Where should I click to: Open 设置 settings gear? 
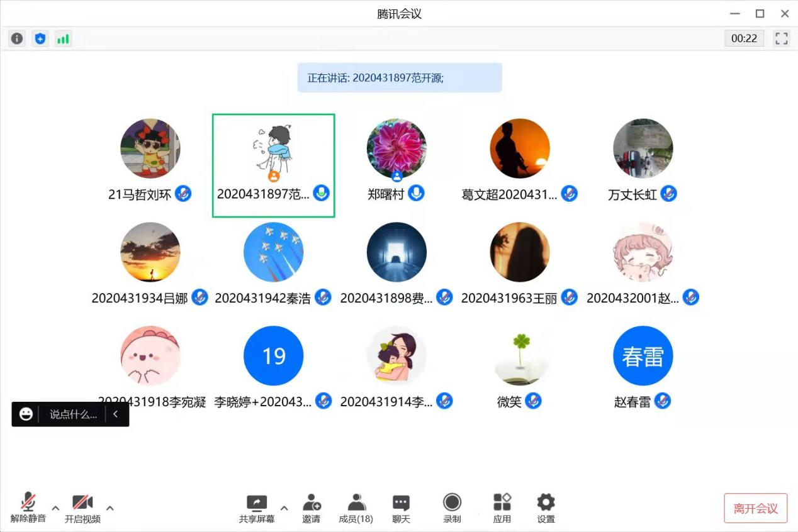click(x=546, y=508)
